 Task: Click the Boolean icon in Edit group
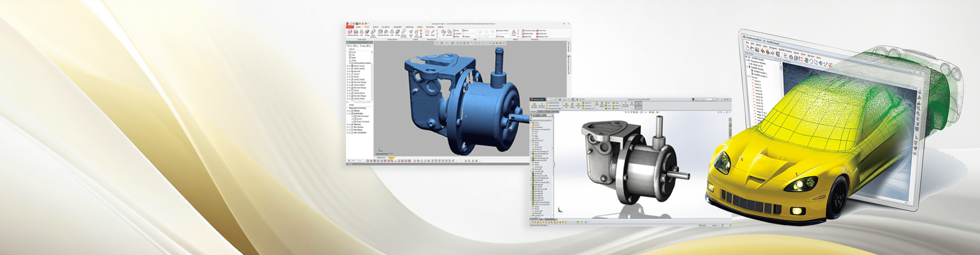click(x=449, y=32)
